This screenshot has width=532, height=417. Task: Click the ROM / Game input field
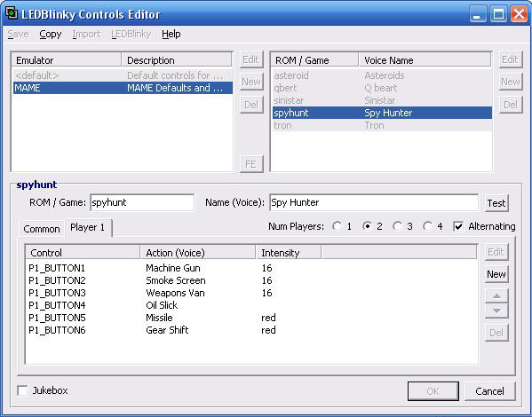142,202
